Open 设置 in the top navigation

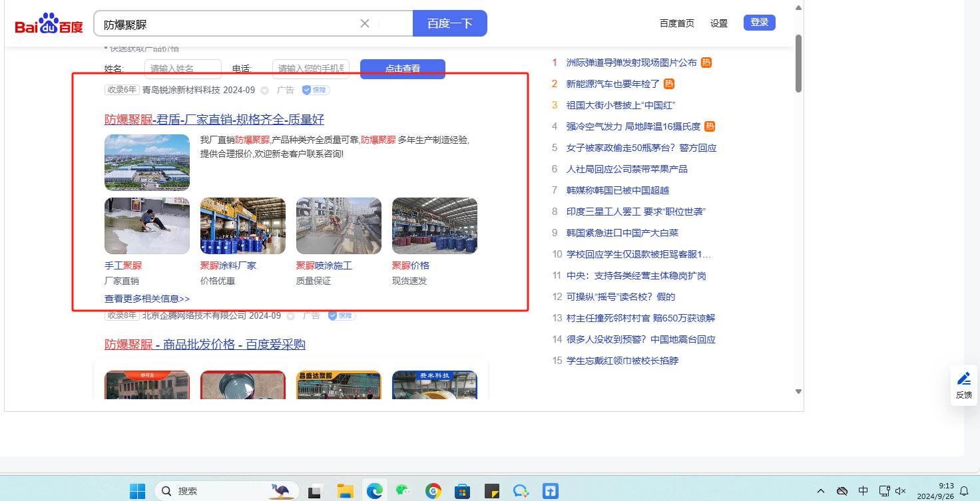point(719,23)
